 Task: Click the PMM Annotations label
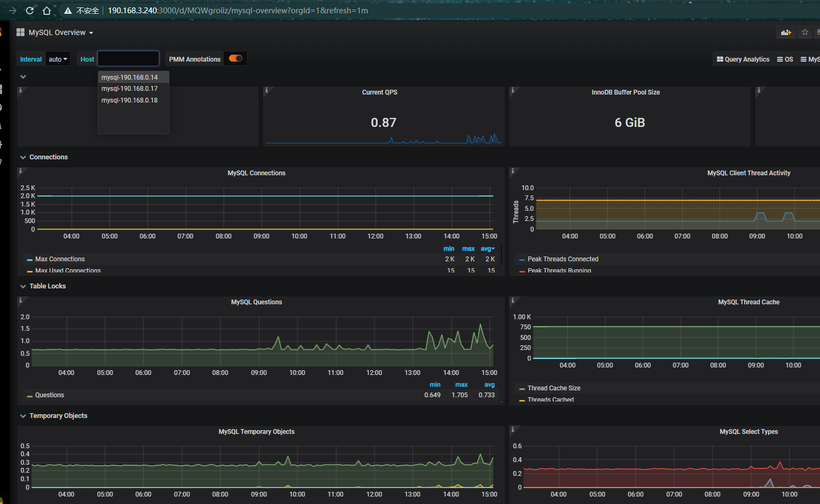(195, 59)
